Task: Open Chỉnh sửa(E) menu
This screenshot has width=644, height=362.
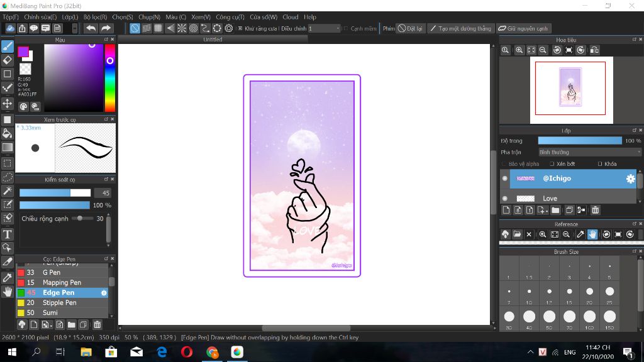Action: 40,17
